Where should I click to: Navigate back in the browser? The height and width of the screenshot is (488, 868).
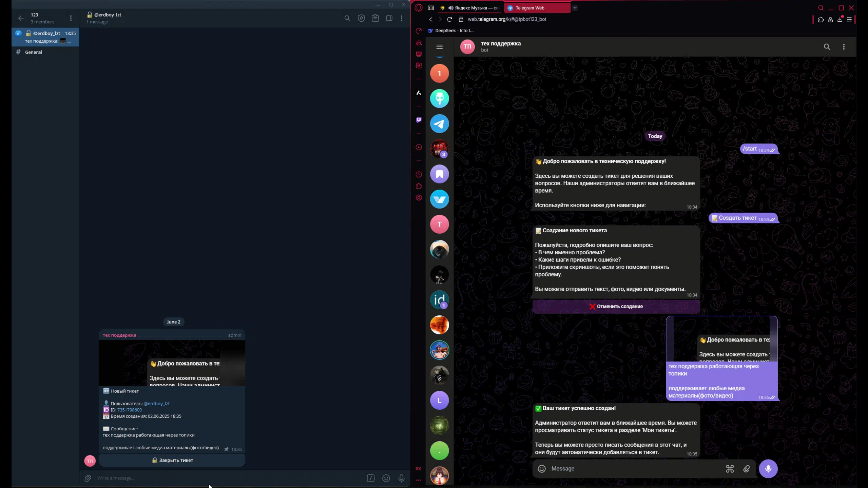click(x=431, y=19)
